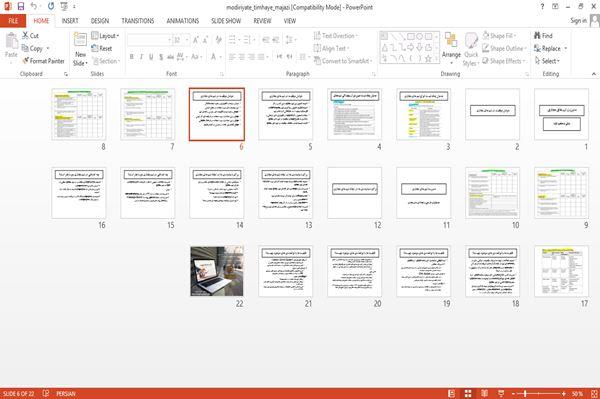
Task: Click the Reset slide button
Action: click(102, 49)
